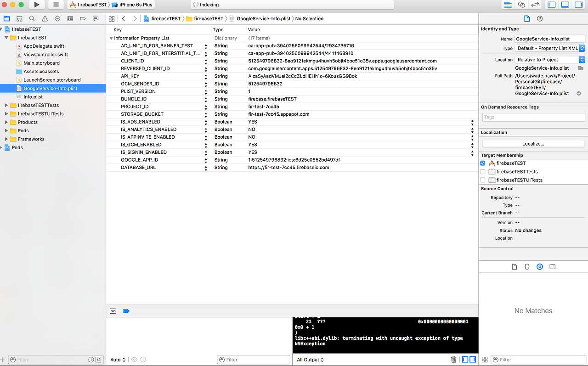588x366 pixels.
Task: Toggle the breakpoints activation button
Action: (126, 311)
